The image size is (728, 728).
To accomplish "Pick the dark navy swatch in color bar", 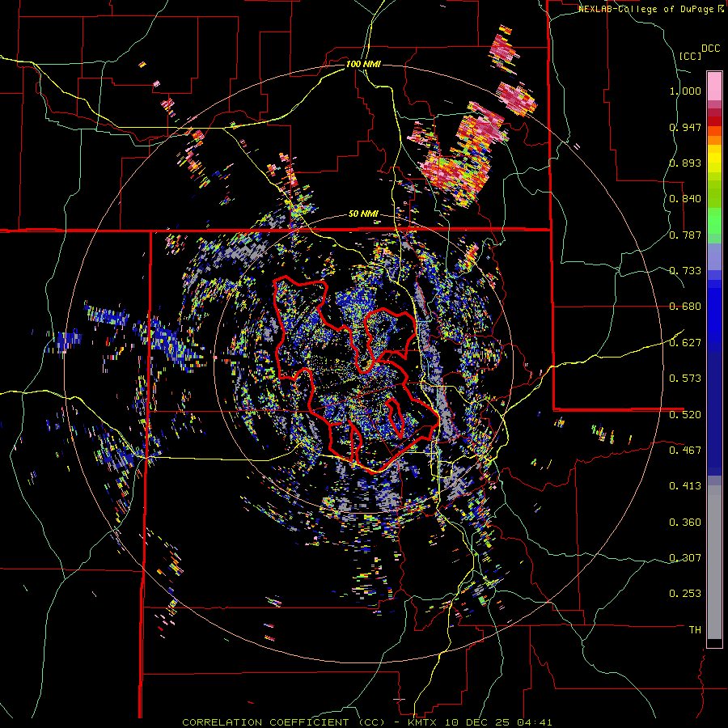I will point(714,413).
